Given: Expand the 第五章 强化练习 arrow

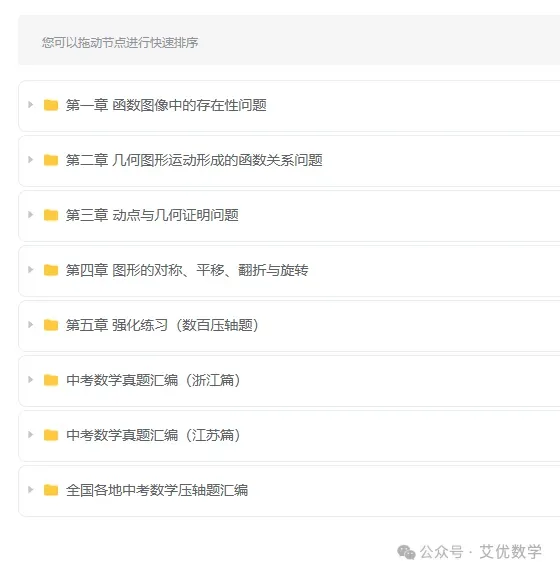Looking at the screenshot, I should click(31, 325).
